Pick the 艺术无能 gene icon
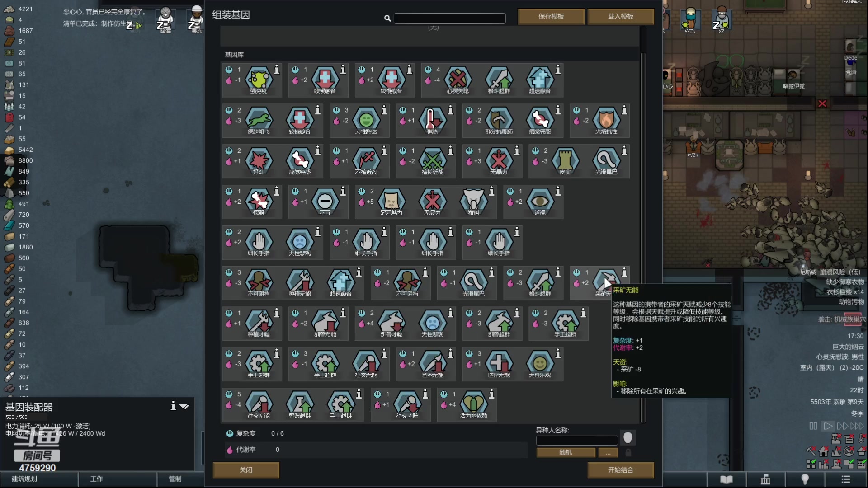Image resolution: width=868 pixels, height=488 pixels. click(432, 363)
